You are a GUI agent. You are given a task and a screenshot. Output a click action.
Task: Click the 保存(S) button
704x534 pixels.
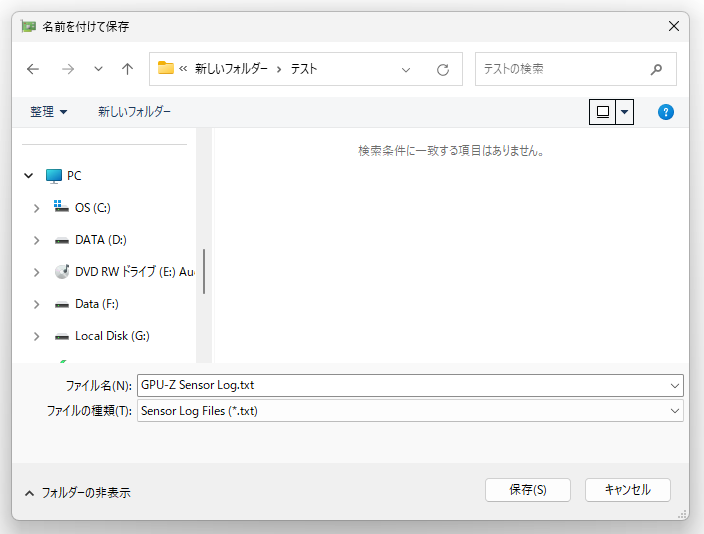[528, 490]
